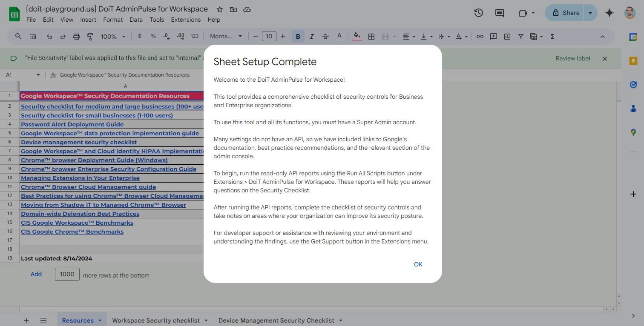
Task: Switch to Device Management Security Checklist tab
Action: [x=276, y=320]
